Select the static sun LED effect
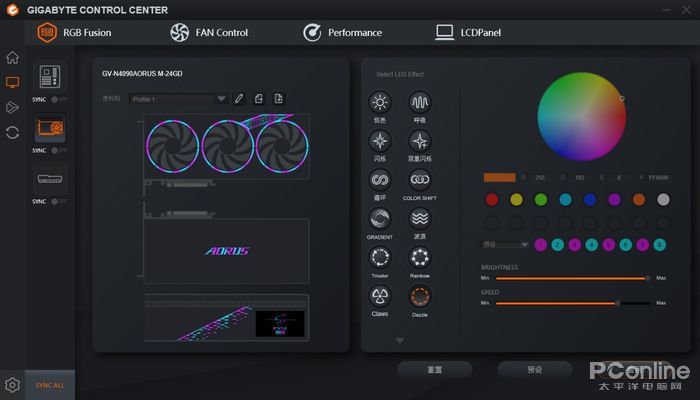 pyautogui.click(x=380, y=103)
